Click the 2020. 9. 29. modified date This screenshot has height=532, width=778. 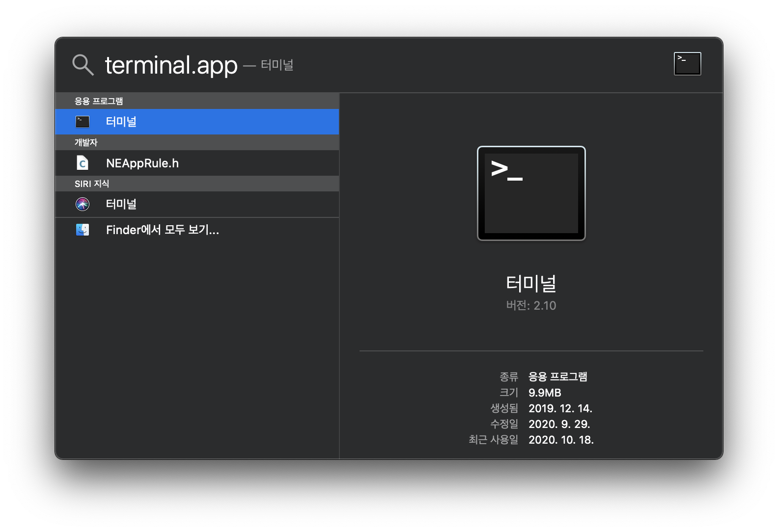559,424
